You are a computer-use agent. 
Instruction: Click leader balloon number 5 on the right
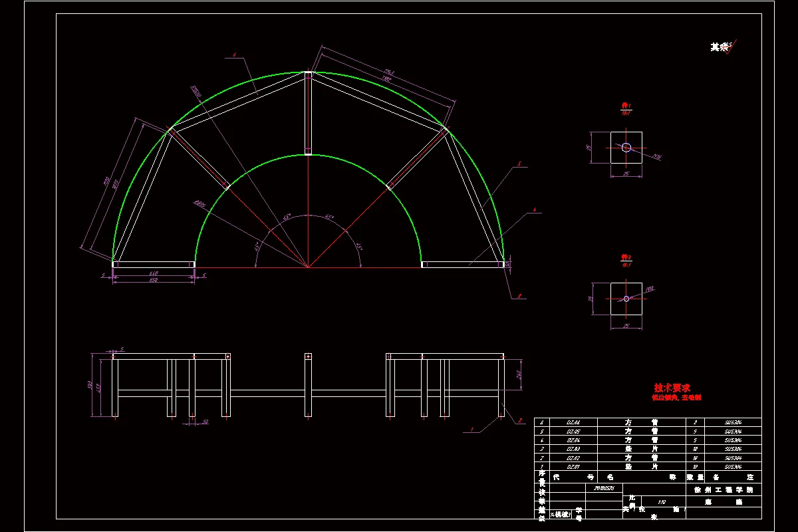(518, 163)
